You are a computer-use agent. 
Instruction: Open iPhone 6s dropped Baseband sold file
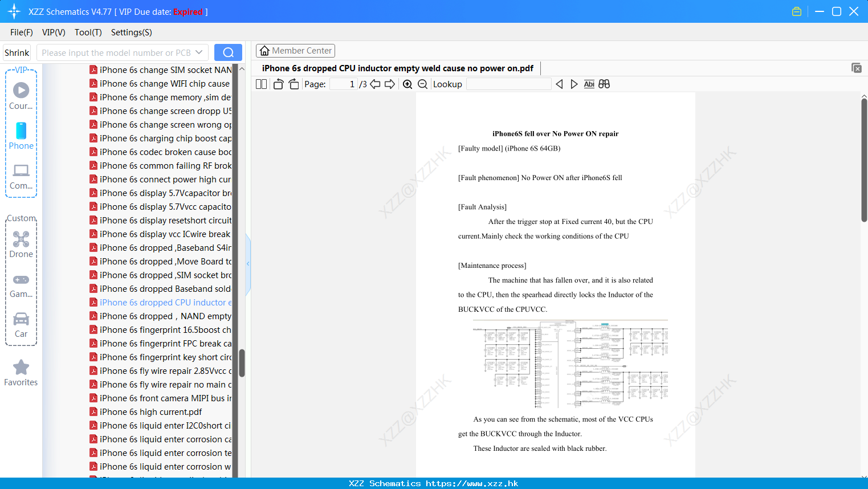click(x=161, y=289)
